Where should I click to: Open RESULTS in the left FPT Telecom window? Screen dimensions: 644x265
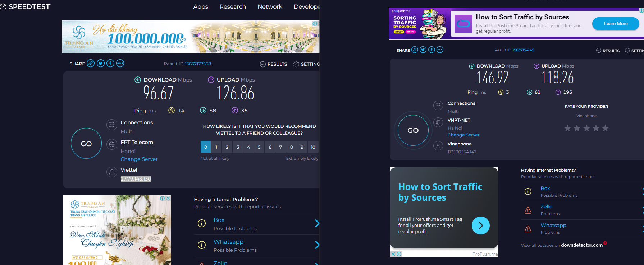pos(274,64)
